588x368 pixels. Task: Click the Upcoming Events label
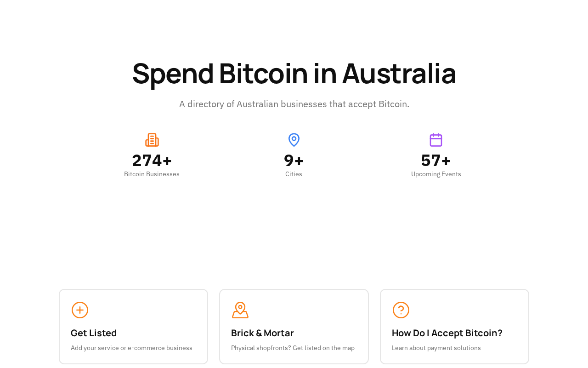pos(436,174)
